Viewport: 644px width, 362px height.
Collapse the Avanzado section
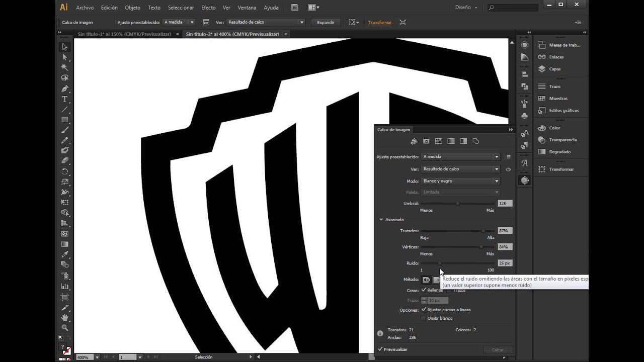[381, 220]
